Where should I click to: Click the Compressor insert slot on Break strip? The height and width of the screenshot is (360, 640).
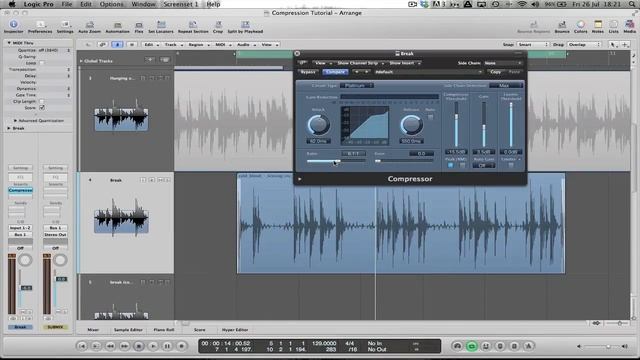coord(20,191)
